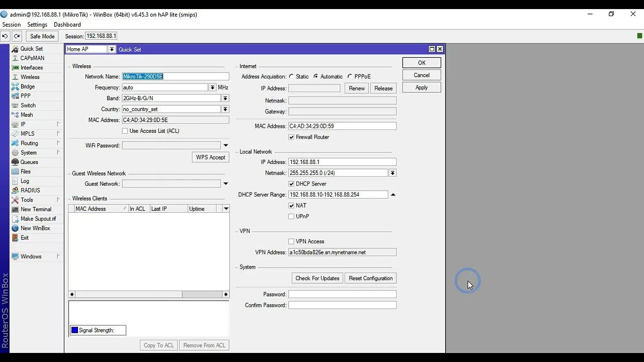Open the Wireless section in the sidebar

point(30,77)
